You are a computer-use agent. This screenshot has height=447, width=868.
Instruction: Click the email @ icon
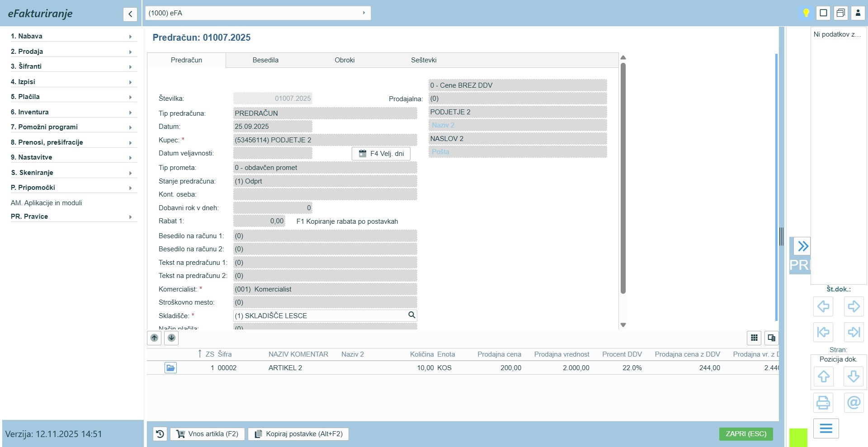coord(854,402)
